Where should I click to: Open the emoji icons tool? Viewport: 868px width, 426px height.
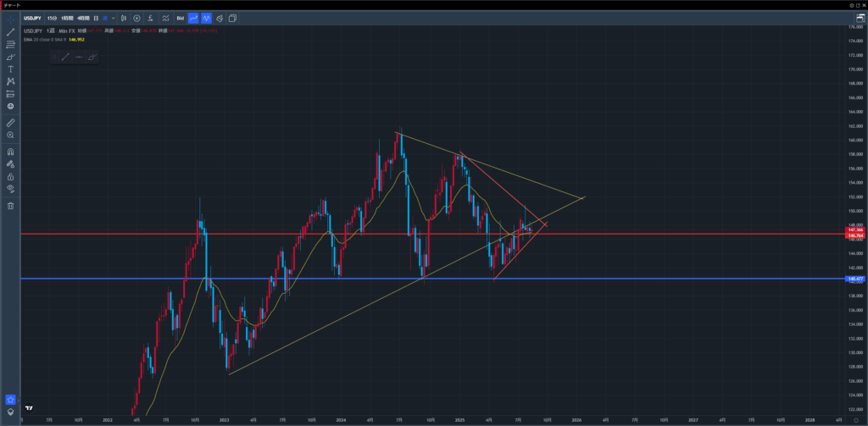[x=10, y=106]
